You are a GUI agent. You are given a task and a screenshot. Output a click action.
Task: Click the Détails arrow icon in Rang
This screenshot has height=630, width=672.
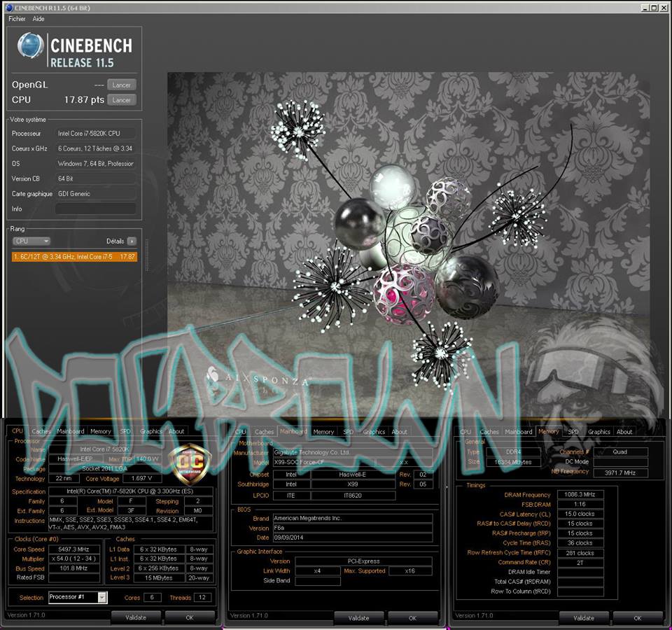tap(132, 241)
